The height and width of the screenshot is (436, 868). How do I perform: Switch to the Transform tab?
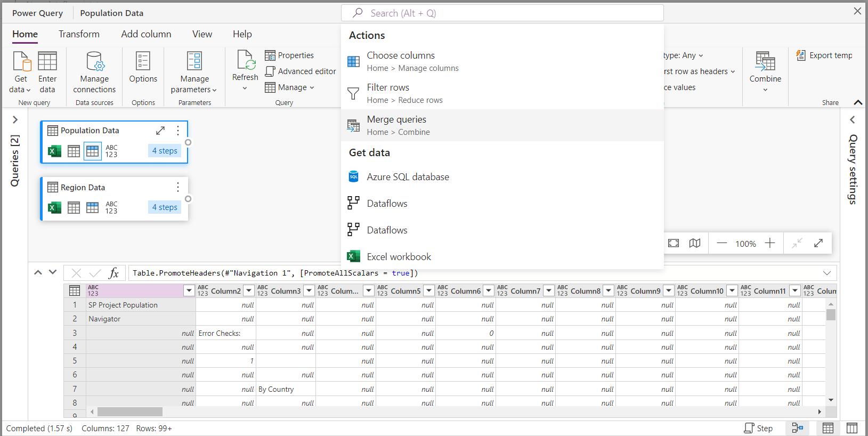click(x=79, y=34)
